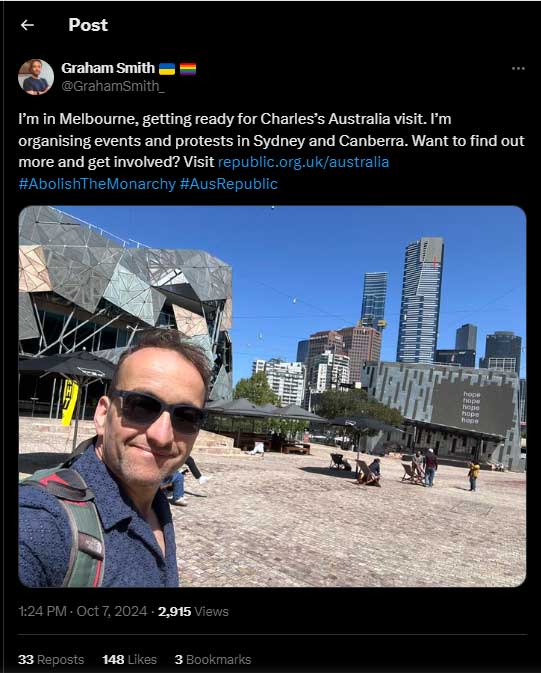Open the Melbourne selfie photo
The image size is (541, 673).
coord(272,396)
